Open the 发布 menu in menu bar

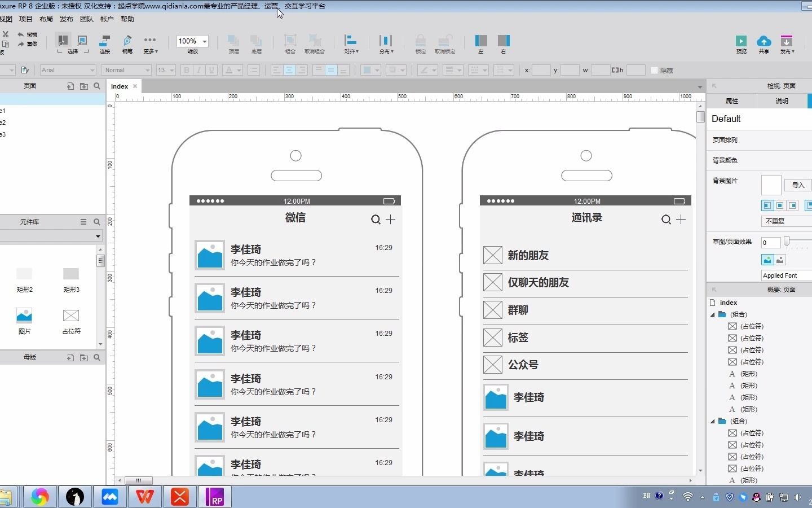click(67, 19)
